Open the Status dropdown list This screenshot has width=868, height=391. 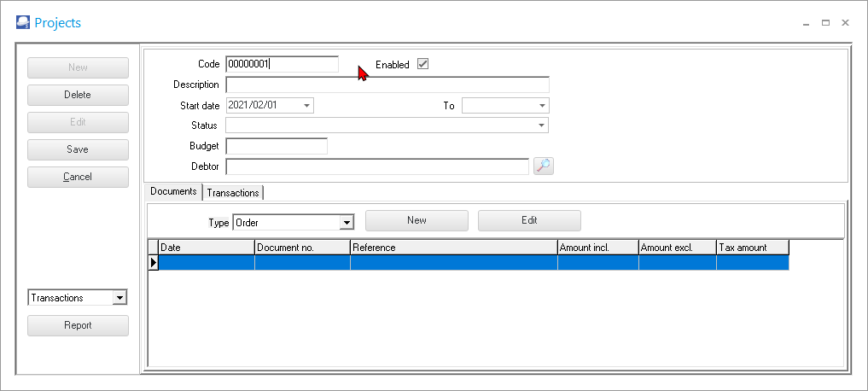[541, 125]
